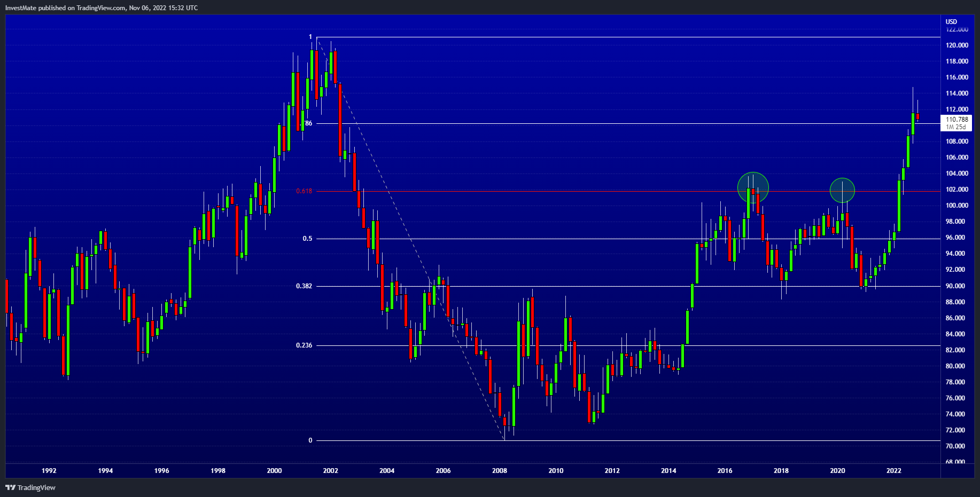980x497 pixels.
Task: Open the USD currency label on price axis
Action: point(951,22)
